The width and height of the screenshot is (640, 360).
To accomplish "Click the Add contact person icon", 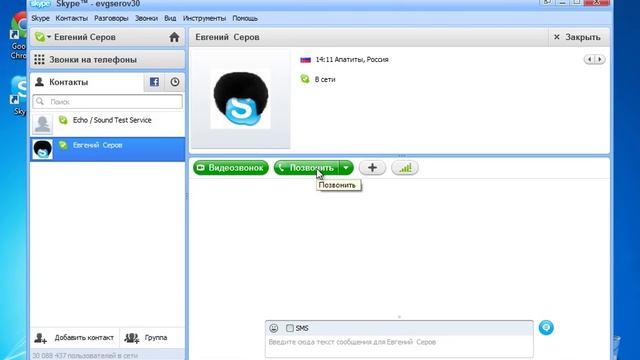I will [40, 338].
